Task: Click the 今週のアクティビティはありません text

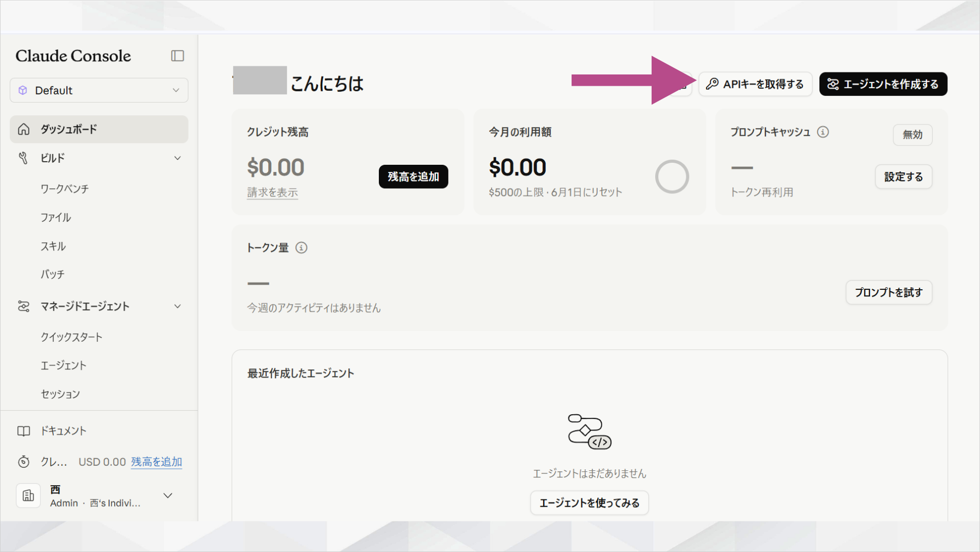Action: 314,308
